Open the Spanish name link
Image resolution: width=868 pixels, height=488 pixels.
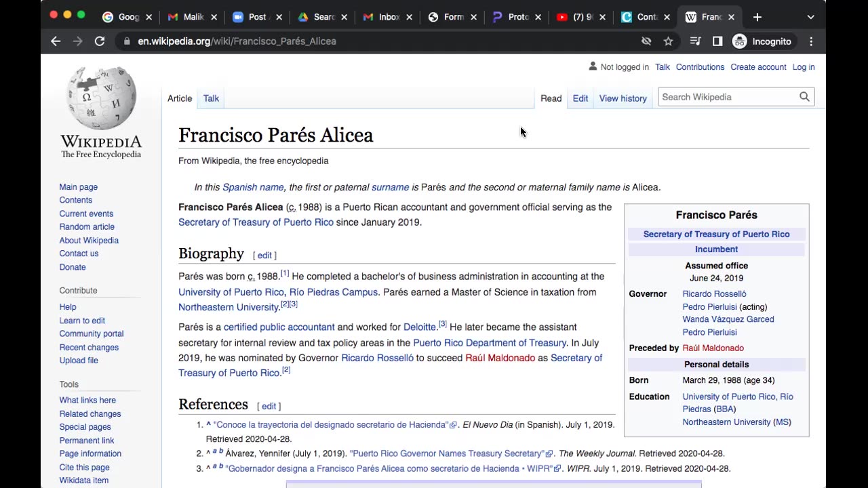(x=253, y=188)
